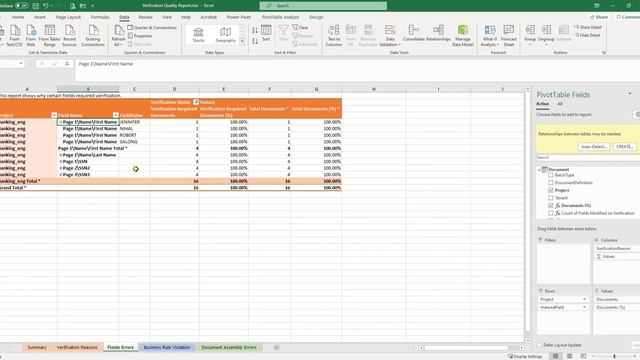Expand the Page 1\SSN row
The image size is (640, 360).
(60, 162)
